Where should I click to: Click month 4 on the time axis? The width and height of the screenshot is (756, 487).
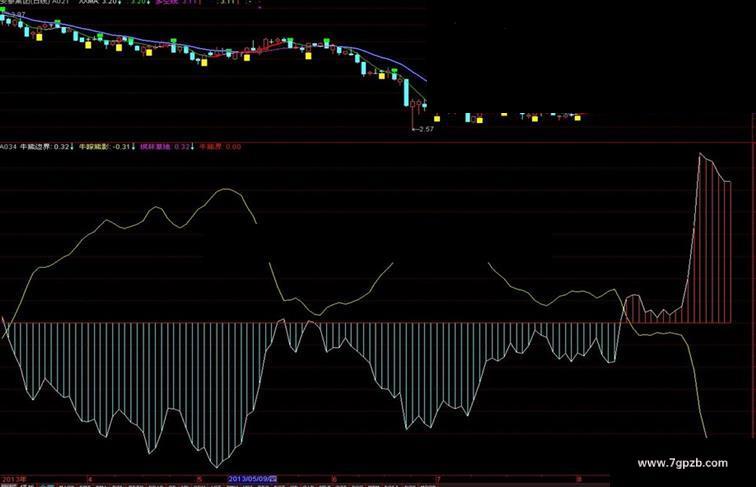tap(90, 479)
